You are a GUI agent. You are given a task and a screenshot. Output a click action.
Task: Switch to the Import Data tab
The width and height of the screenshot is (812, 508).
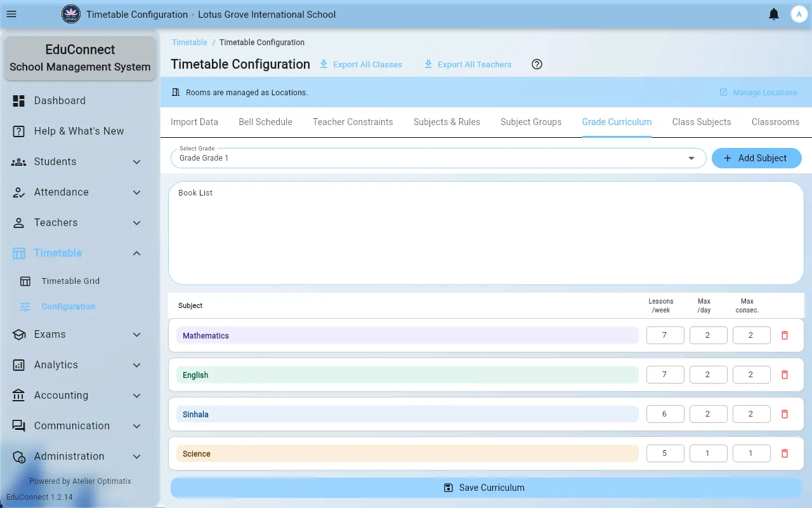[194, 122]
